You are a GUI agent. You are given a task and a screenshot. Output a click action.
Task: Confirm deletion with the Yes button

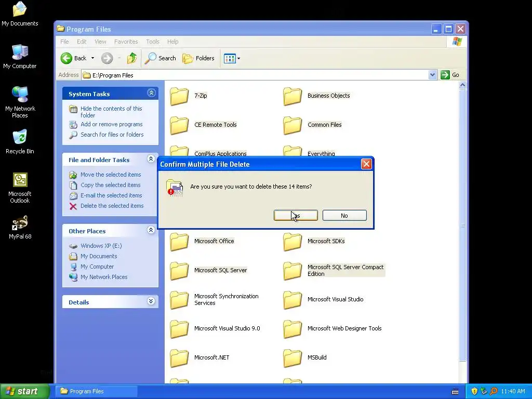[296, 216]
